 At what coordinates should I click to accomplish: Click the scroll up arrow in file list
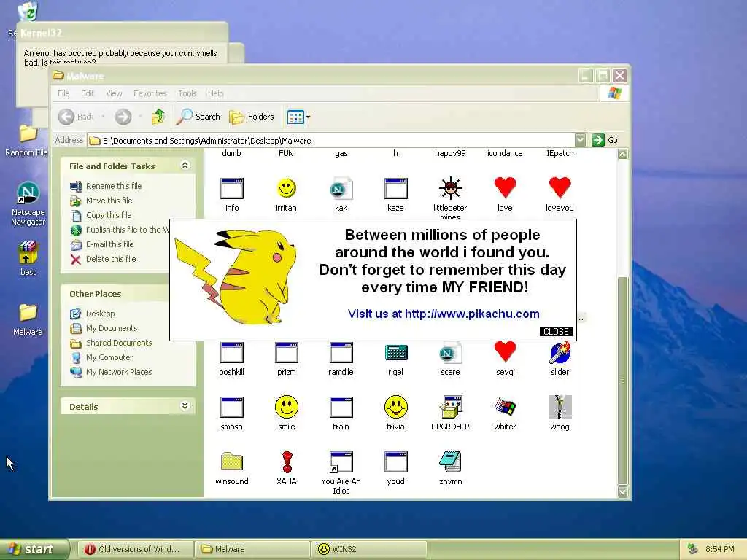click(623, 154)
